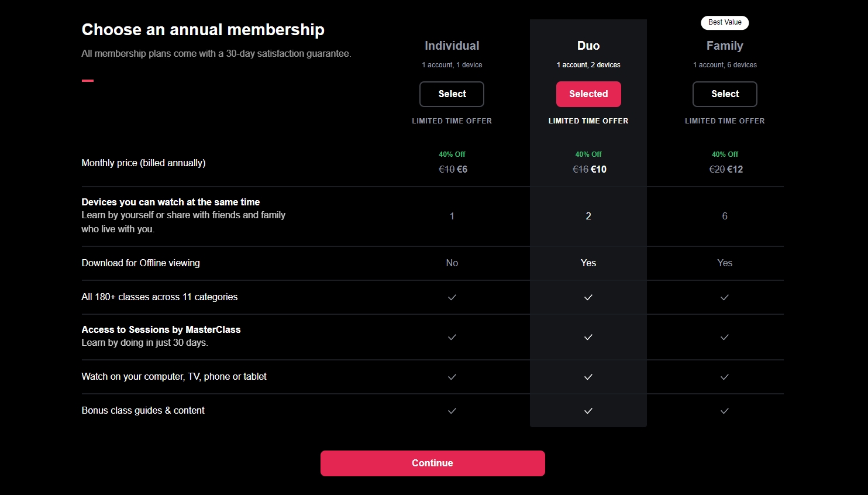The image size is (868, 495).
Task: Click the Duo plan heading
Action: point(588,46)
